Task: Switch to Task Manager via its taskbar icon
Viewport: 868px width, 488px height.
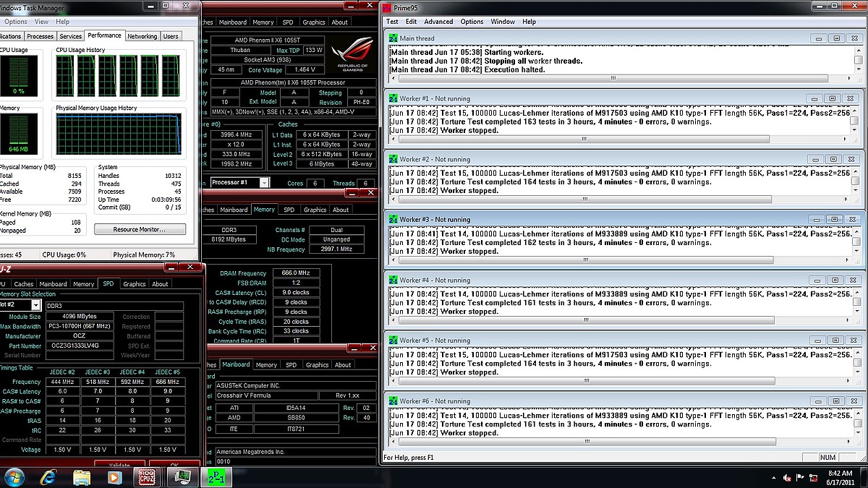Action: tap(181, 477)
